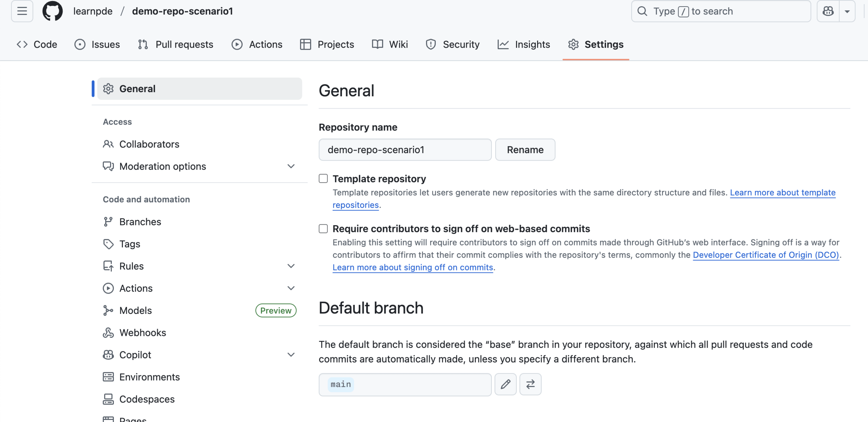Click the Rename button
868x422 pixels.
coord(525,150)
